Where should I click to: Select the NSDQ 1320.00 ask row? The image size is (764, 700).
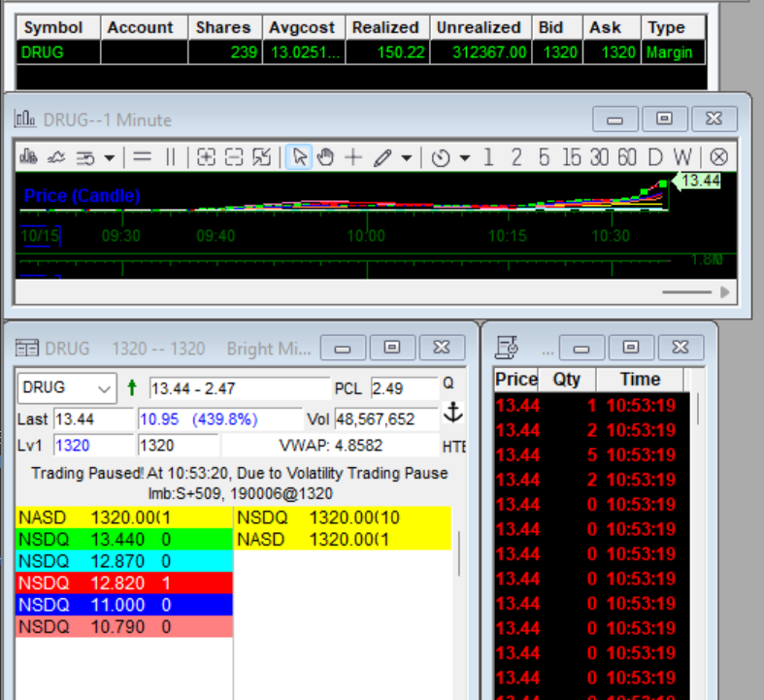[x=343, y=517]
